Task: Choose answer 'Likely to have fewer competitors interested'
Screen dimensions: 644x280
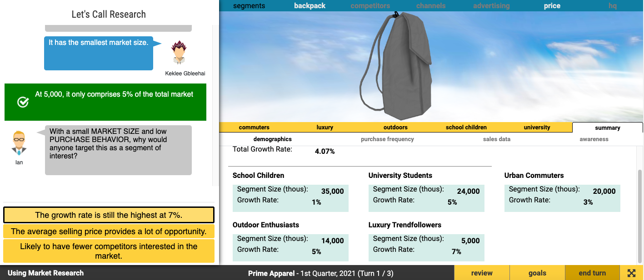Action: [x=109, y=251]
